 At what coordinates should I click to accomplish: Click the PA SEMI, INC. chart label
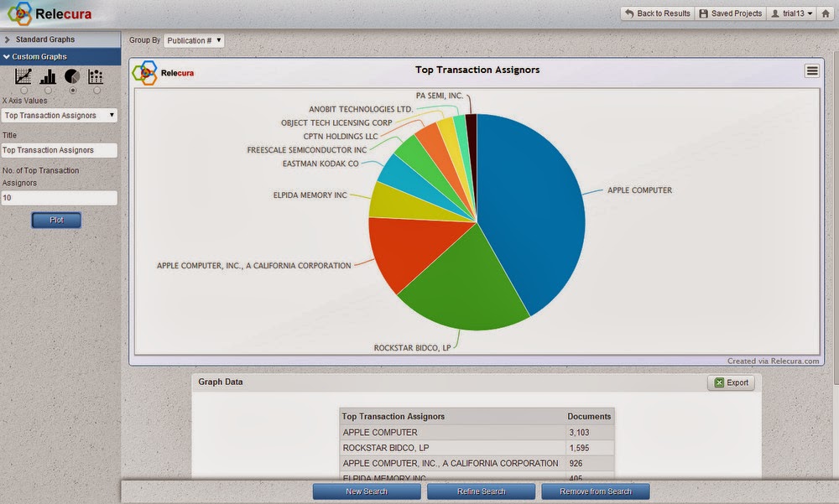tap(440, 96)
